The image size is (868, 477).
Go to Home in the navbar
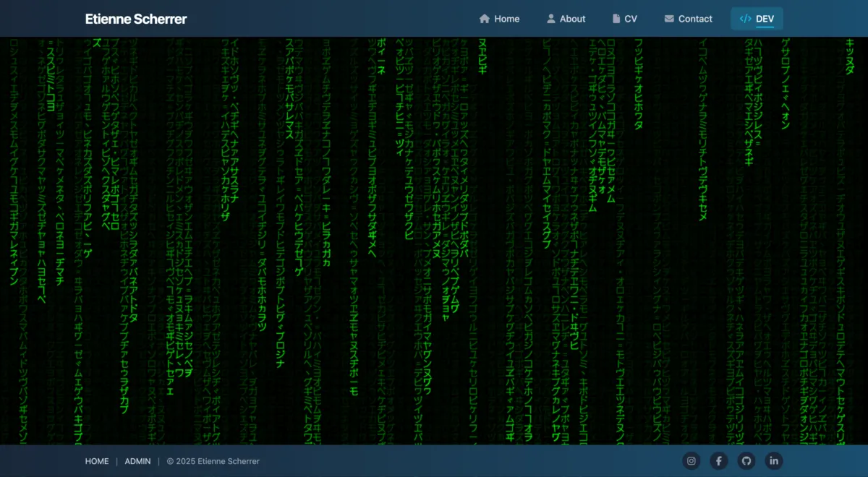(499, 19)
